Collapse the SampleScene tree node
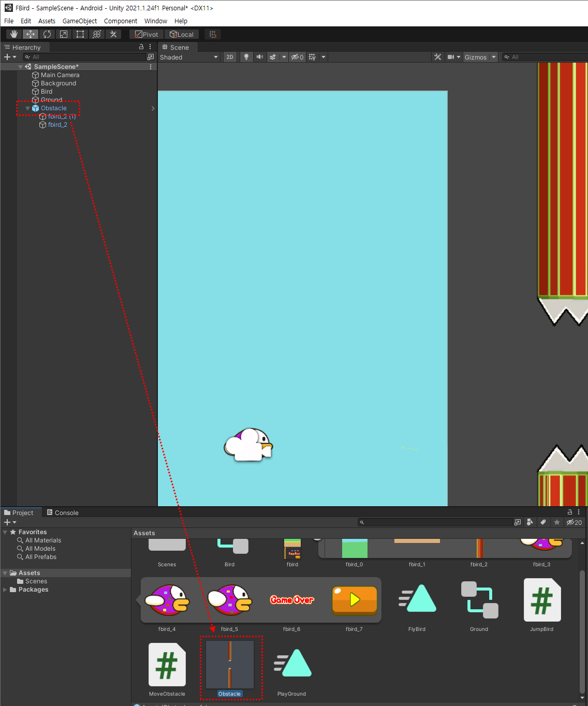 point(20,67)
